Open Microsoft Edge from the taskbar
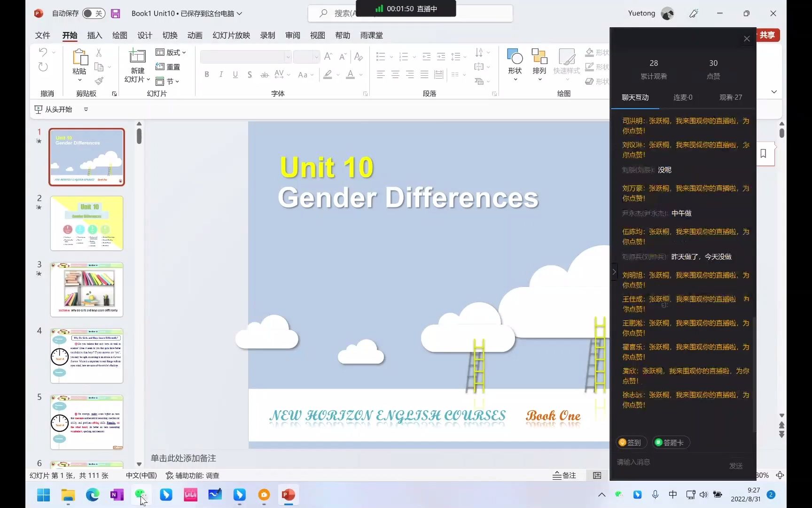Screen dimensions: 812x508 coord(93,495)
